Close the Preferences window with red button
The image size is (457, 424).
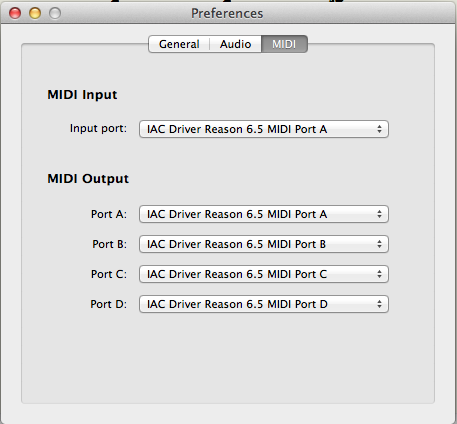[15, 13]
